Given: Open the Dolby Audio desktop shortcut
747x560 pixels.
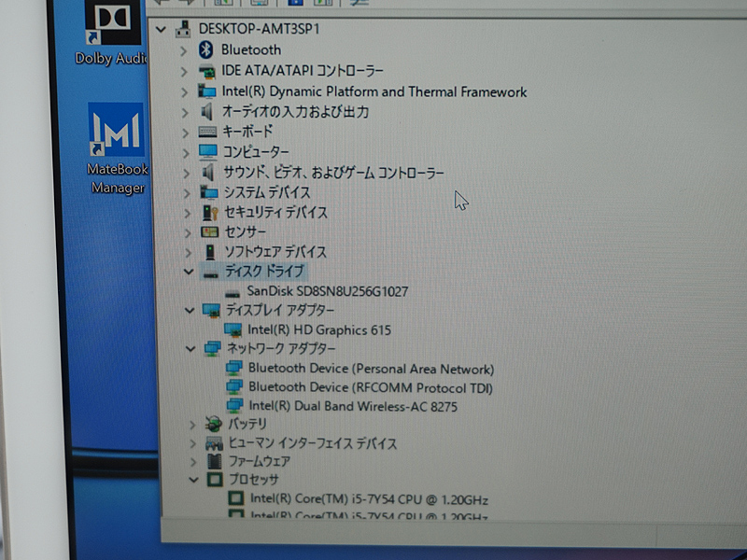Looking at the screenshot, I should coord(112,34).
